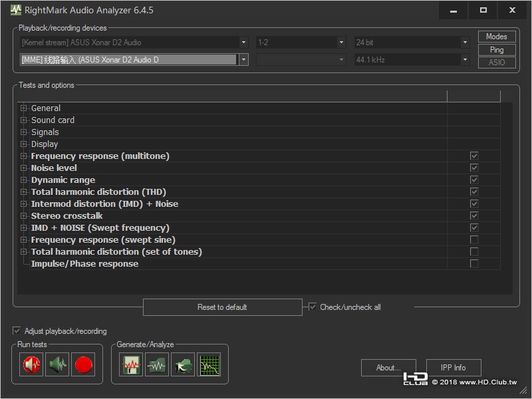Expand Total harmonic distortion (set of tones)
Screen dimensions: 532x399
pos(23,252)
